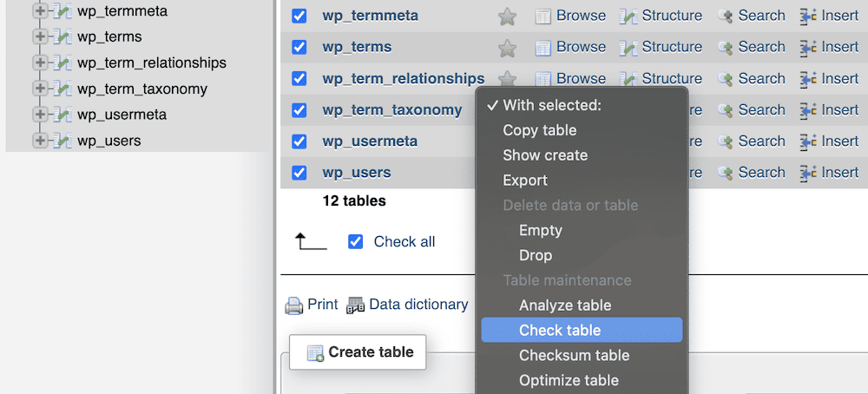Select Export from the dropdown menu
Image resolution: width=868 pixels, height=394 pixels.
(525, 181)
